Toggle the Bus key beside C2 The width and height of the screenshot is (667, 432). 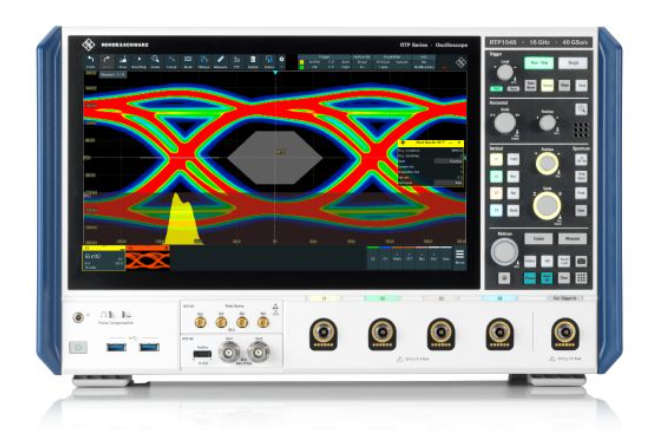[x=513, y=176]
